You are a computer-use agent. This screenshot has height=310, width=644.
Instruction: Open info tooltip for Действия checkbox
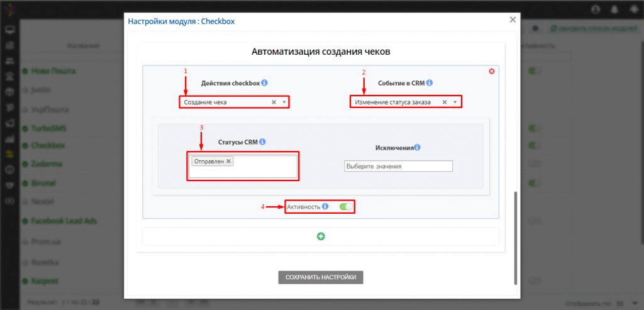pyautogui.click(x=265, y=83)
